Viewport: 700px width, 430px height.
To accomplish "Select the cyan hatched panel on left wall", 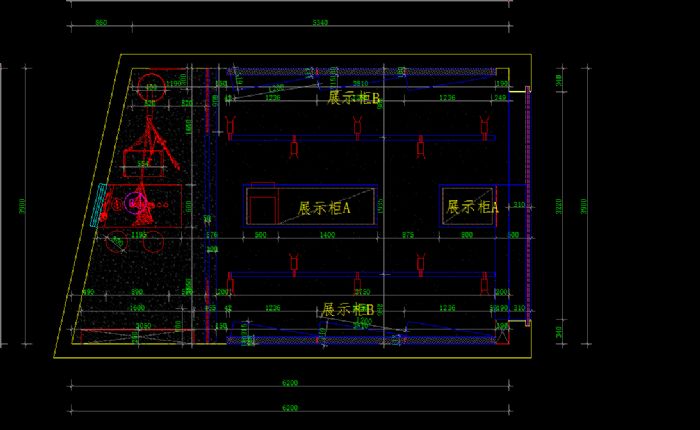I will (x=101, y=205).
